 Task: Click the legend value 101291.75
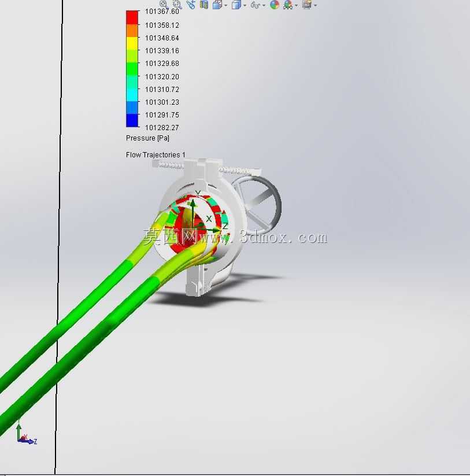click(x=162, y=115)
